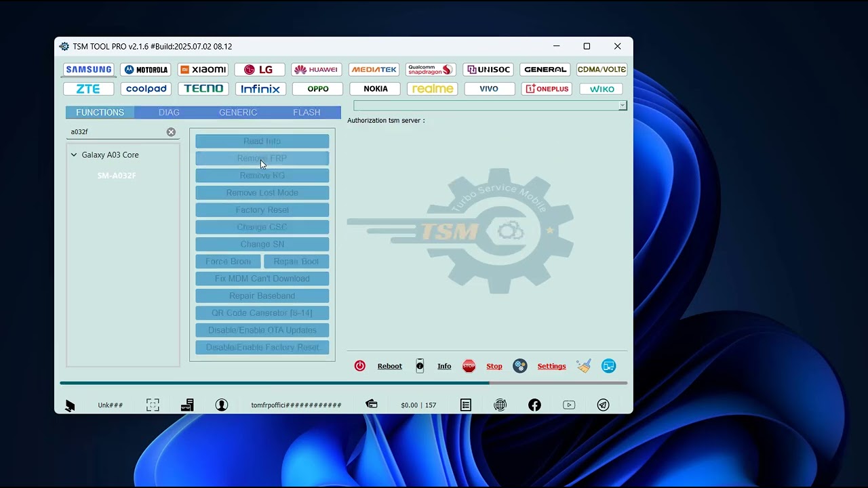
Task: Select the Tecno brand button
Action: pyautogui.click(x=203, y=89)
